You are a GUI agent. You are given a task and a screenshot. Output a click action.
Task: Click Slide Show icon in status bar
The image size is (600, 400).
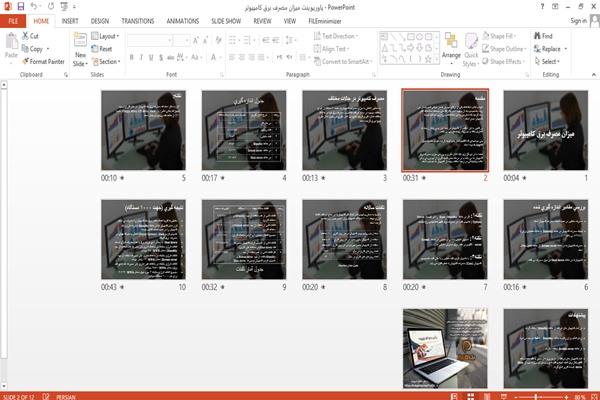tap(504, 397)
